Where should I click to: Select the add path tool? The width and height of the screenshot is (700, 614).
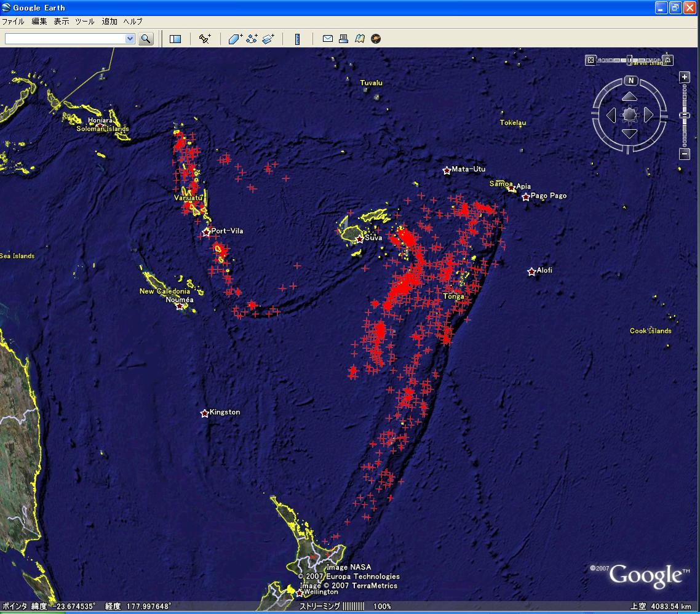pyautogui.click(x=252, y=39)
